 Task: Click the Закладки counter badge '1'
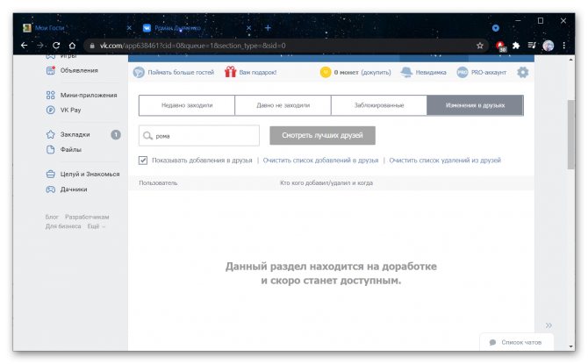tap(116, 134)
